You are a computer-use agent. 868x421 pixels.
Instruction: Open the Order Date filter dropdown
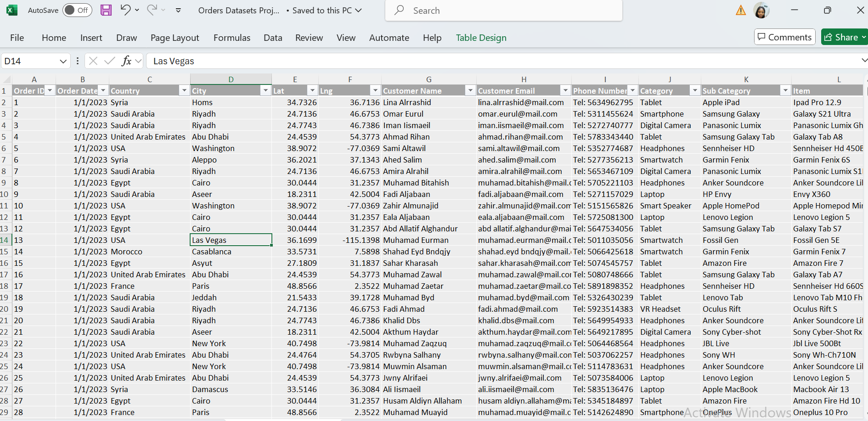(x=103, y=91)
